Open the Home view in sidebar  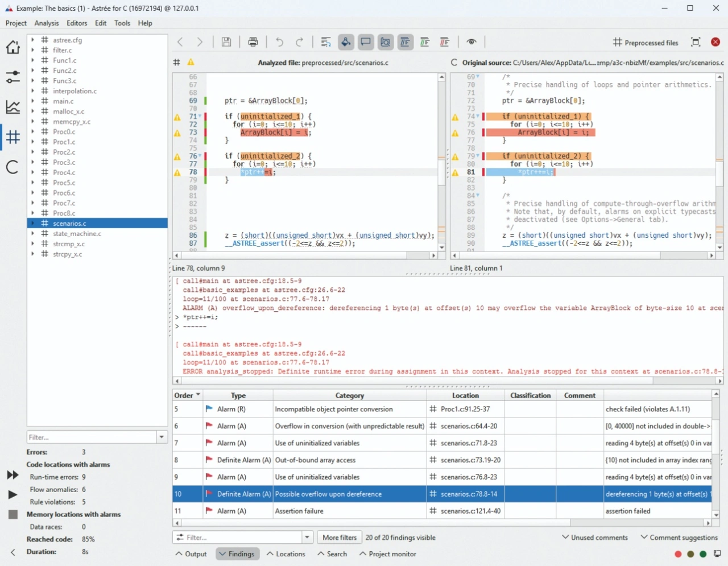[13, 47]
